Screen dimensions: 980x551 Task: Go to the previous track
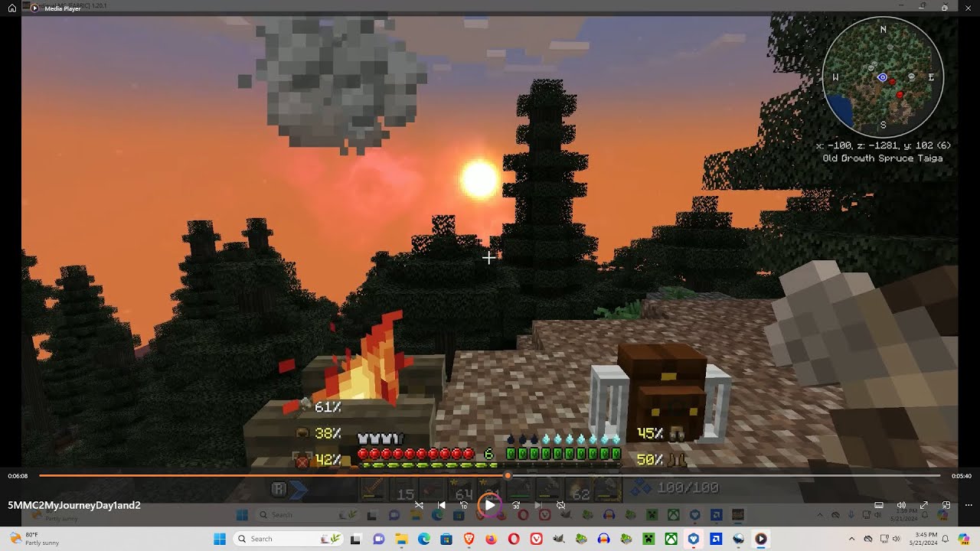pos(442,505)
